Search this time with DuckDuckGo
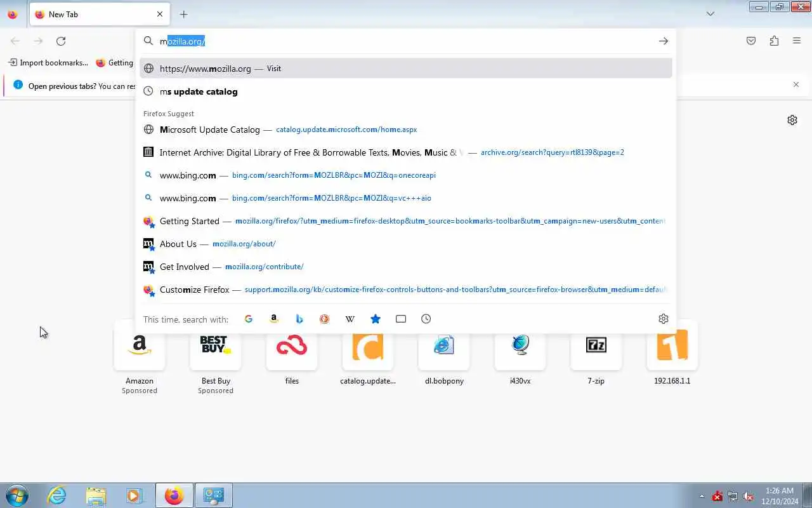 tap(325, 319)
